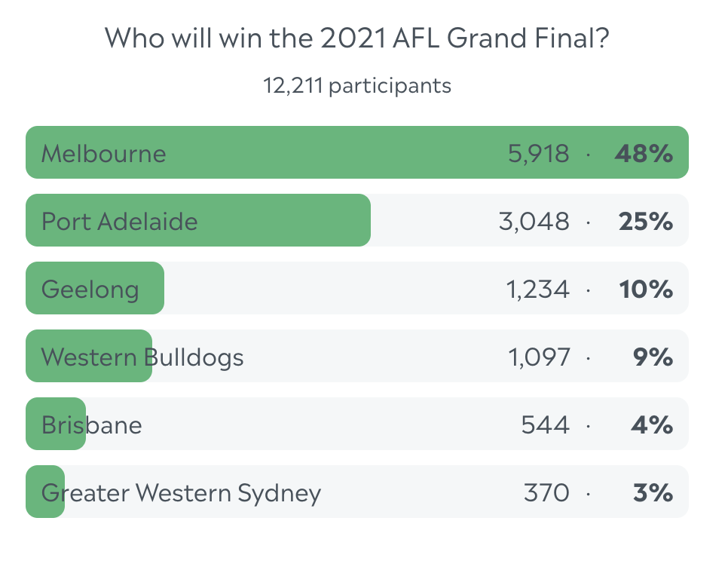Choose the Greater Western Sydney option
This screenshot has width=728, height=573.
tap(181, 493)
